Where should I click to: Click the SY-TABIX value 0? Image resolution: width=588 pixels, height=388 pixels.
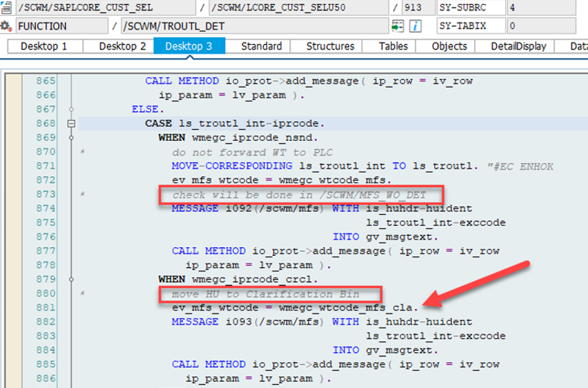pos(541,26)
